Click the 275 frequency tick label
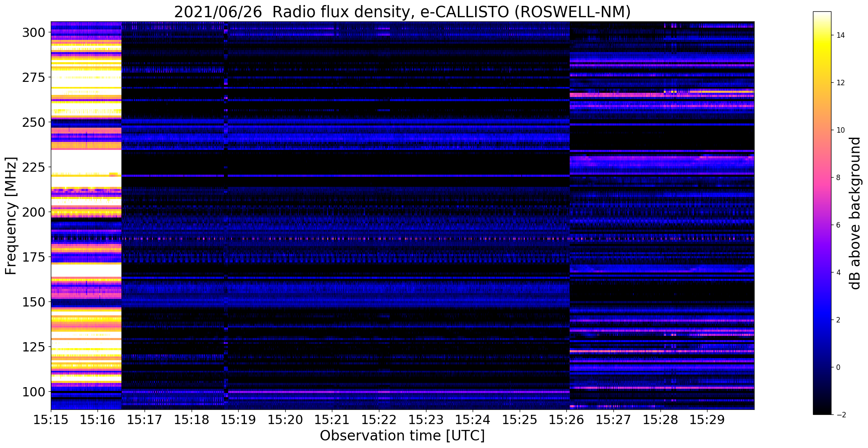 pos(34,78)
